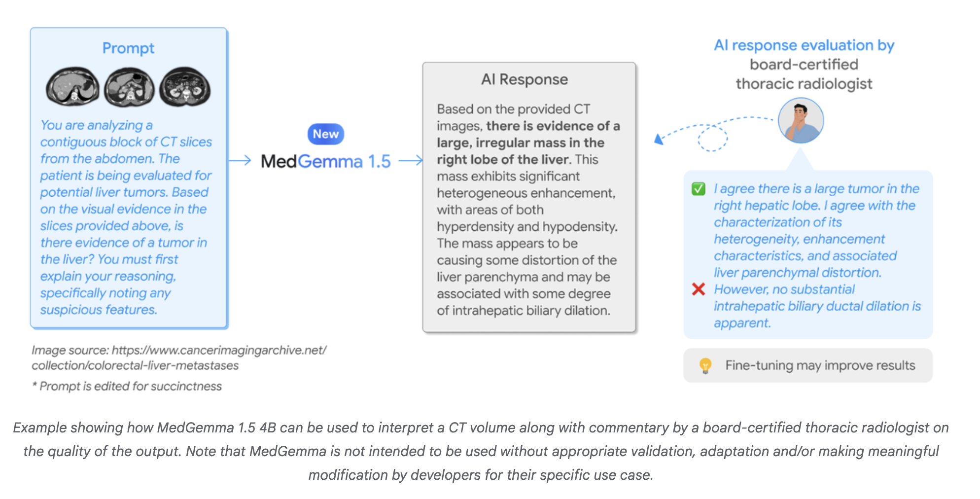Click the Prompt is edited for succinctness note
This screenshot has width=980, height=499.
(x=127, y=386)
